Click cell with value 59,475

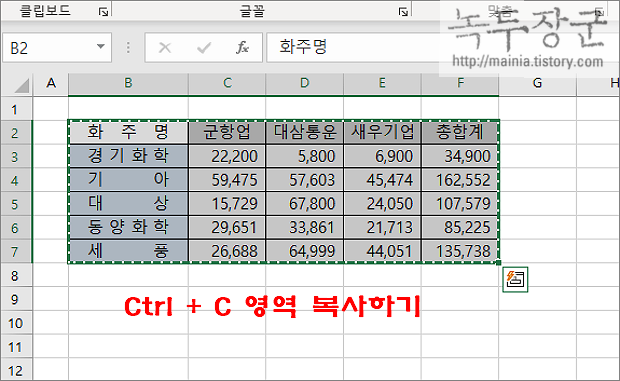click(x=227, y=180)
